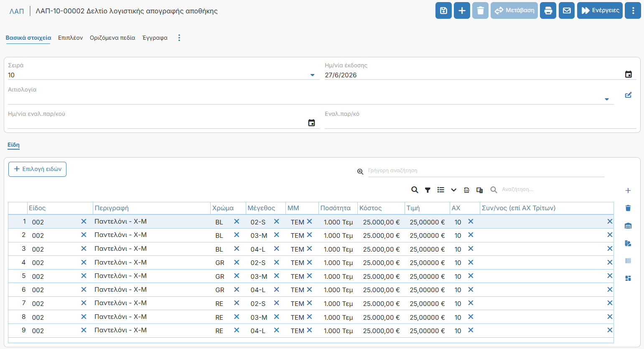Open the three-dot overflow menu beside tabs
Viewport: 644px width, 349px height.
click(x=179, y=38)
